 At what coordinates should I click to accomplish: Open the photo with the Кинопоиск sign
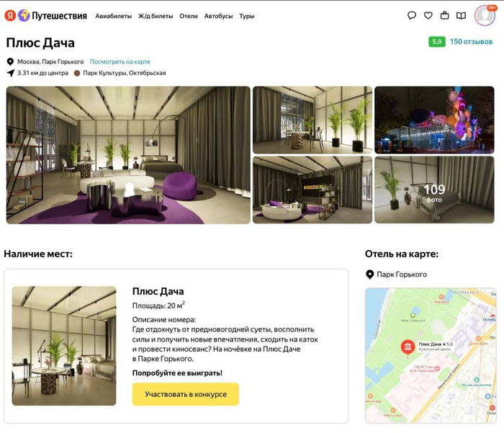[312, 189]
